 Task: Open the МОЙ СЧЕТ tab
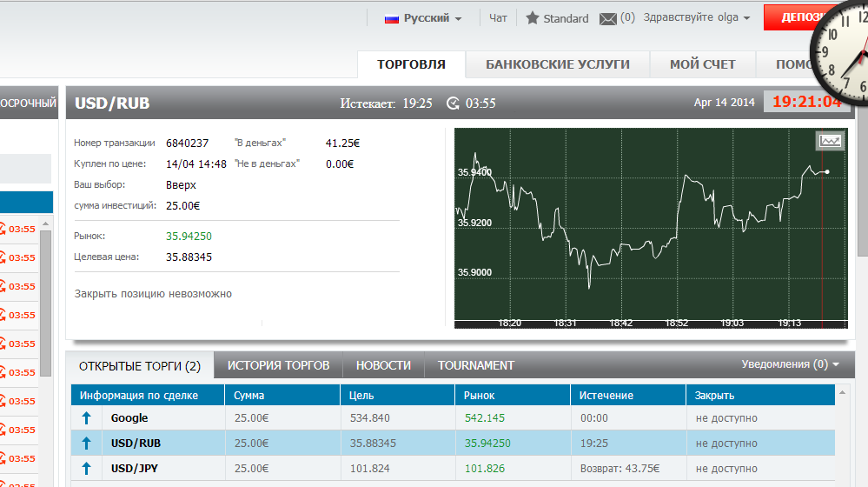[x=703, y=65]
